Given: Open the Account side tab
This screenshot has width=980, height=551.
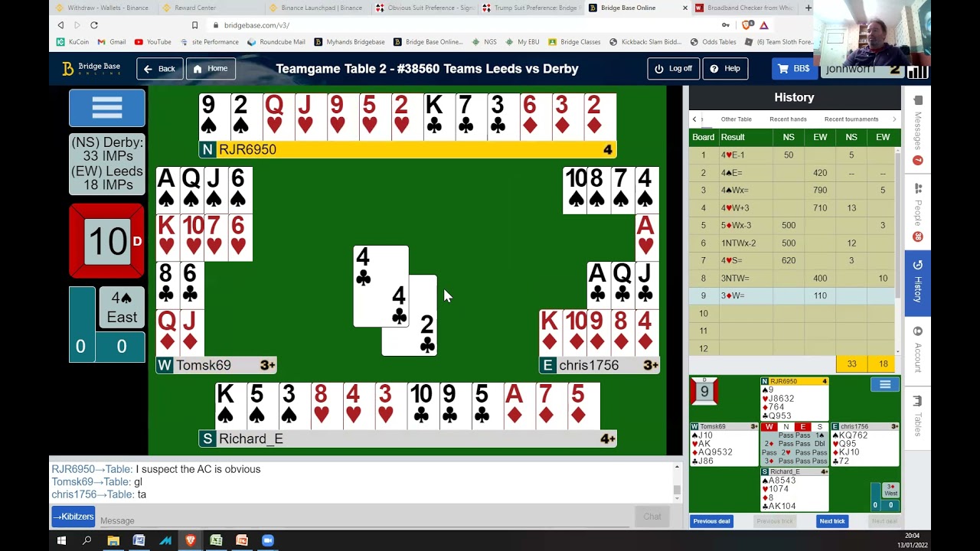Looking at the screenshot, I should 917,350.
